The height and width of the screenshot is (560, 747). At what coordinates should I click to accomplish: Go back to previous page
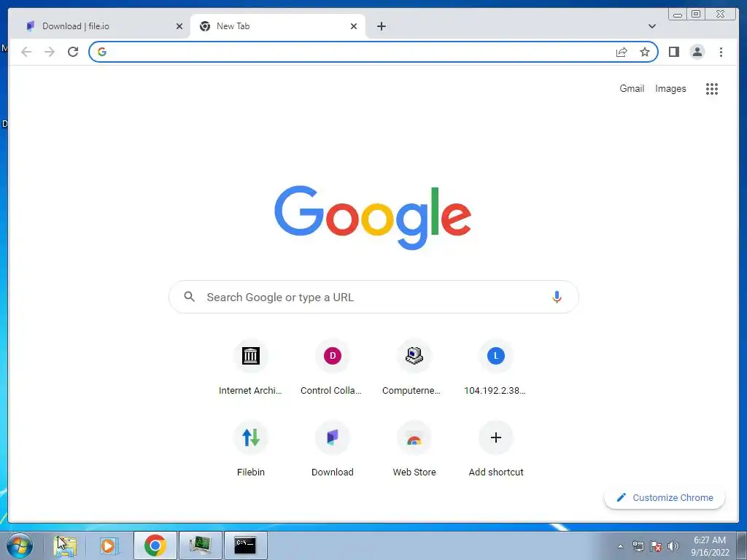click(26, 52)
